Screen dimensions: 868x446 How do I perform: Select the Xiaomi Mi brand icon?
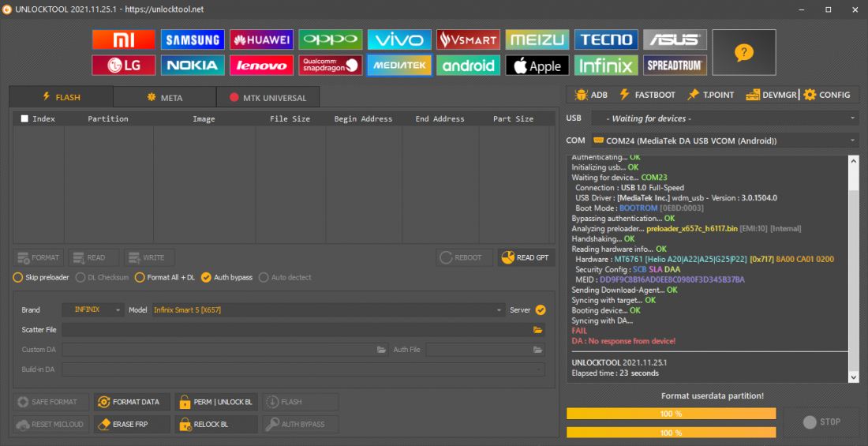tap(123, 39)
